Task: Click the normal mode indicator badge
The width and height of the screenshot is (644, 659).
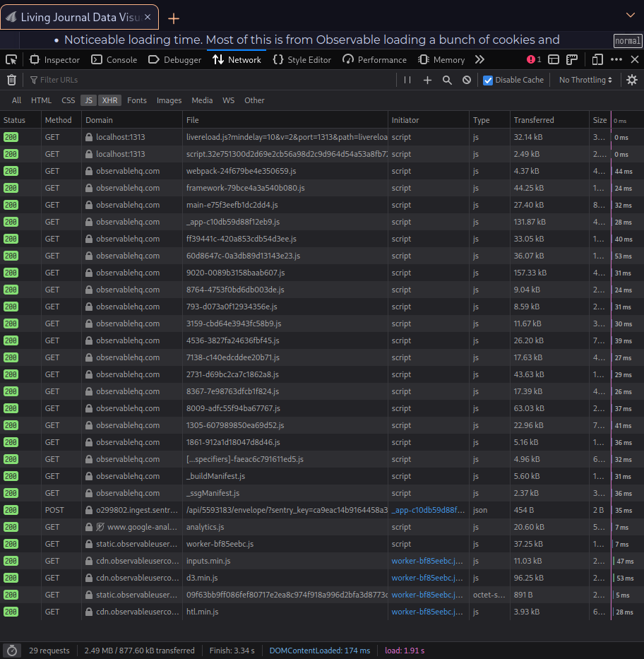Action: (628, 41)
